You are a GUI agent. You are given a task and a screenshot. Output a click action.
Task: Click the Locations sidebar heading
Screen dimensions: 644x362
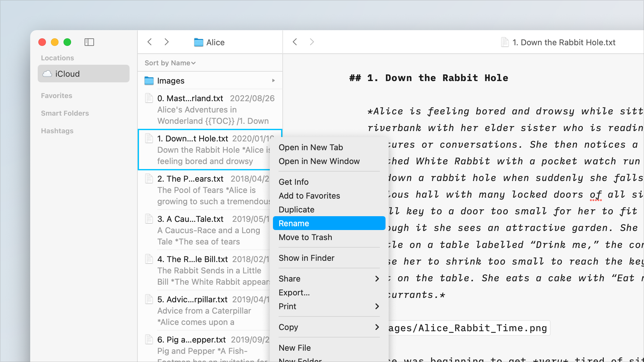tap(58, 58)
